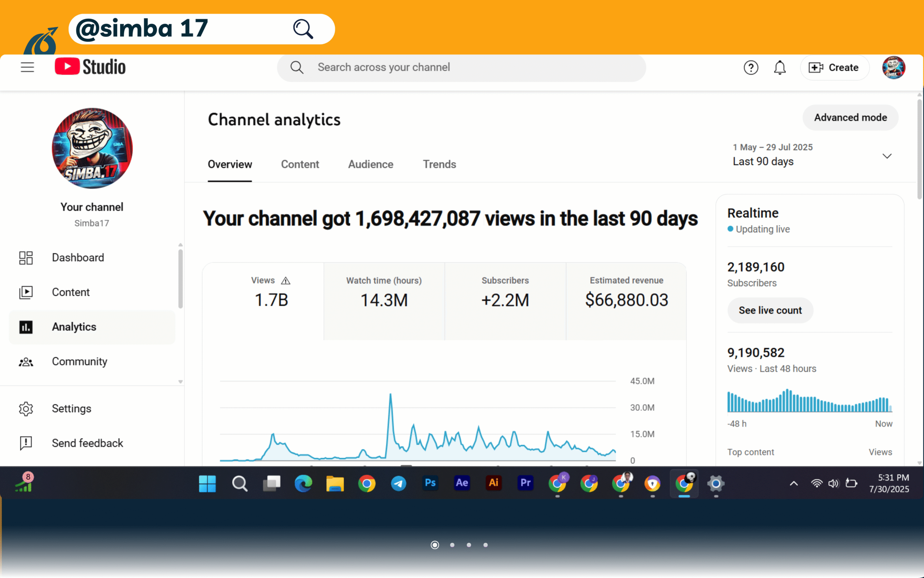Launch After Effects from the taskbar
The image size is (924, 578).
tap(462, 483)
